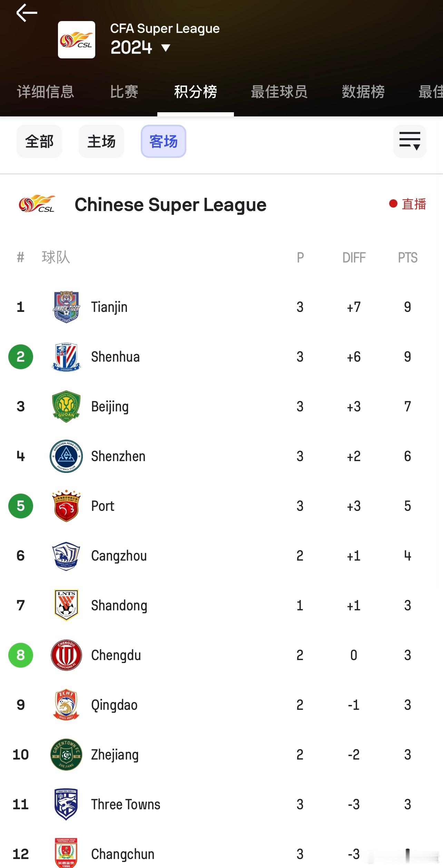443x868 pixels.
Task: Switch to the 最佳球员 tab
Action: 279,92
